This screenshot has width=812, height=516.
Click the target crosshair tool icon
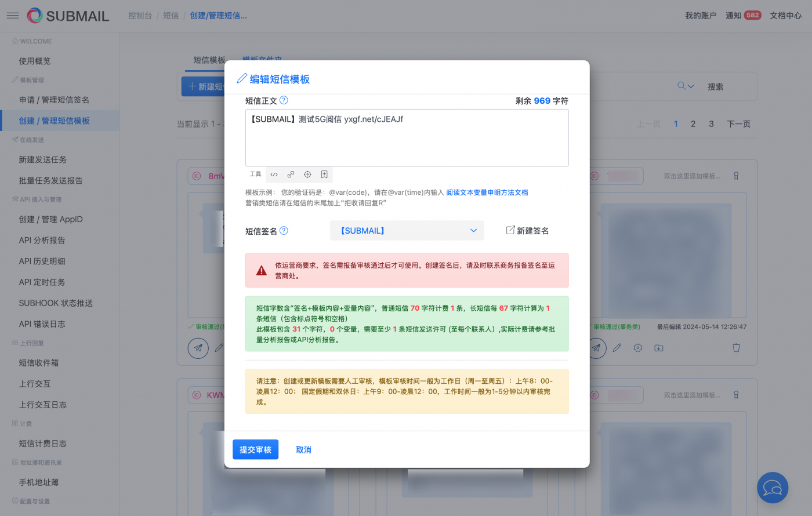[307, 174]
